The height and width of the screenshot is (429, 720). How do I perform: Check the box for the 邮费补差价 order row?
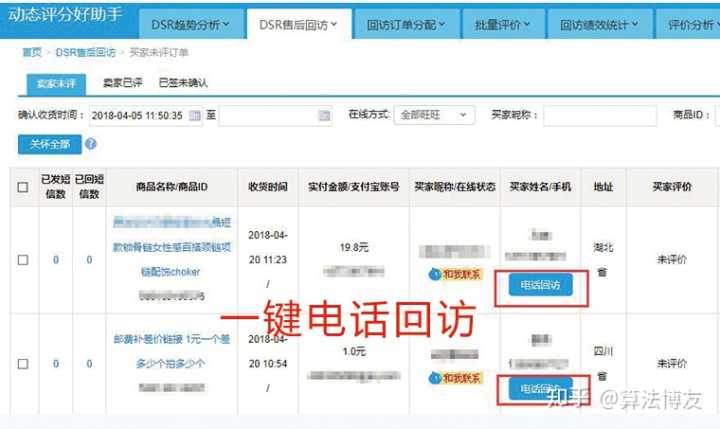pos(22,364)
